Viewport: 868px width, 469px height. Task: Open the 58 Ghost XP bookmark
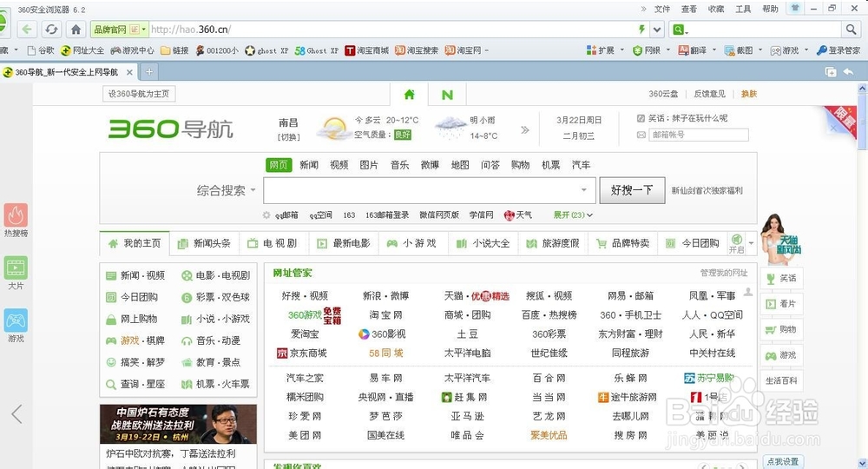tap(316, 50)
